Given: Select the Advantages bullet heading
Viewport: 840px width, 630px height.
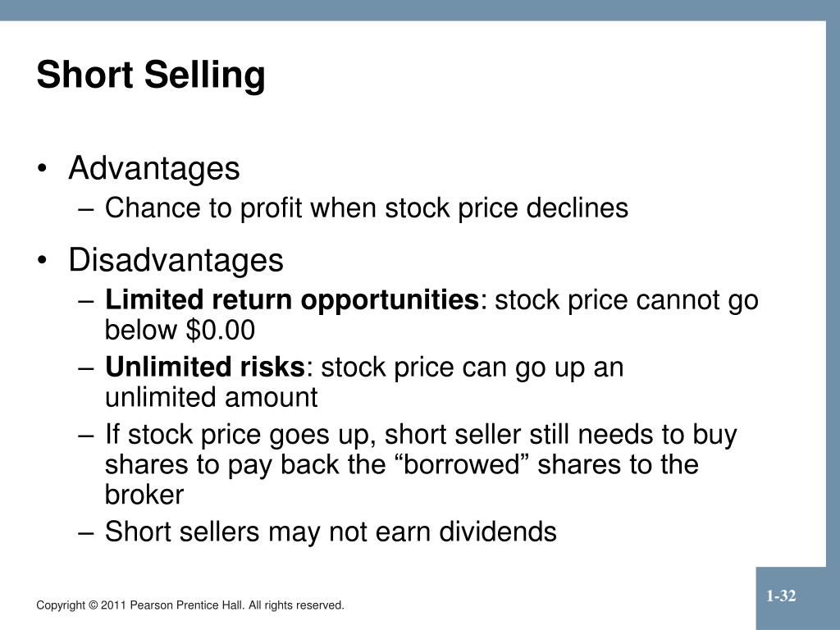Looking at the screenshot, I should pyautogui.click(x=154, y=168).
